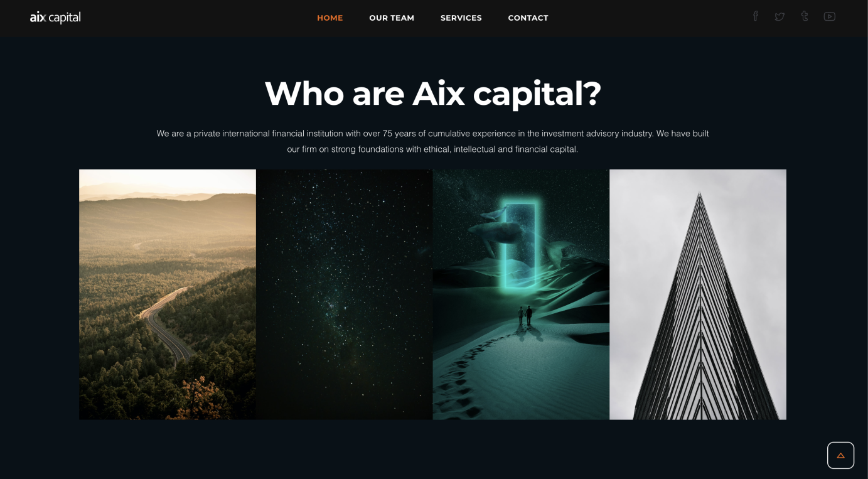Click the pointed tip of the skyscraper
Viewport: 868px width, 479px height.
699,196
